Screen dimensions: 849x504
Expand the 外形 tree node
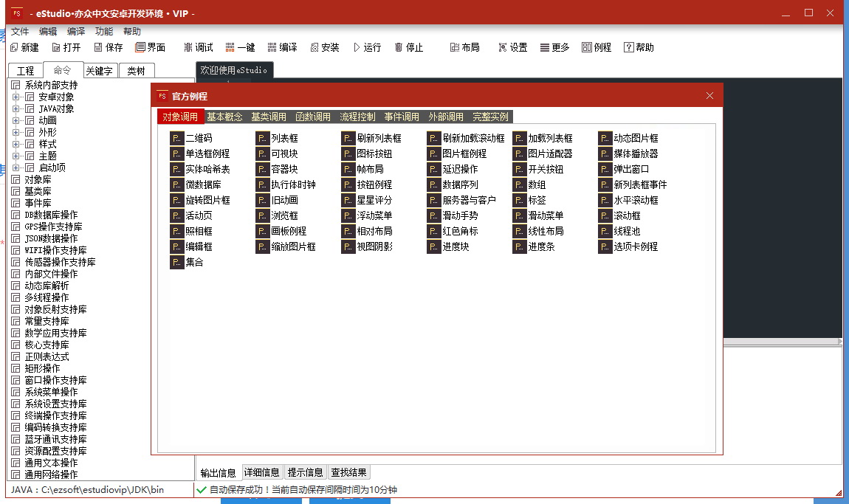point(16,133)
